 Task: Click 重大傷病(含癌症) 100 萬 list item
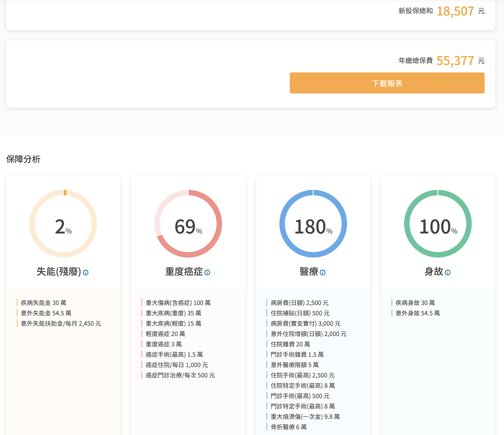pyautogui.click(x=178, y=303)
